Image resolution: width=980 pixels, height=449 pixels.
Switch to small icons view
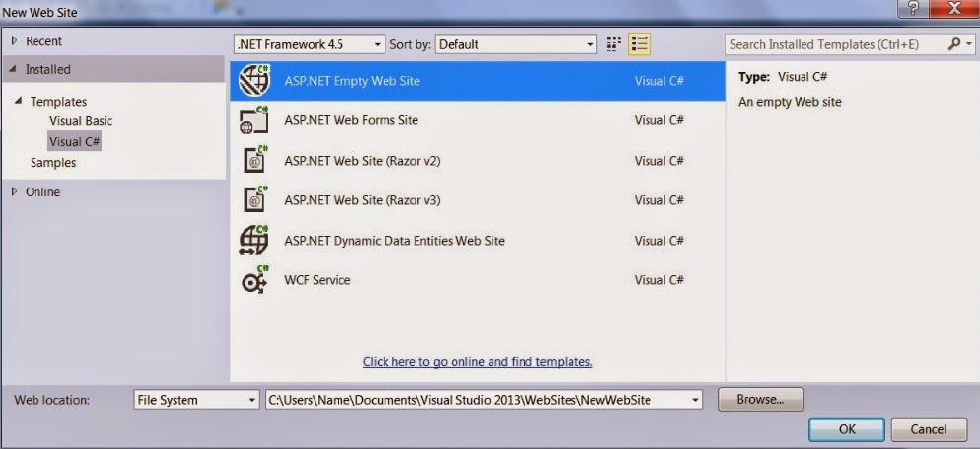pos(614,44)
